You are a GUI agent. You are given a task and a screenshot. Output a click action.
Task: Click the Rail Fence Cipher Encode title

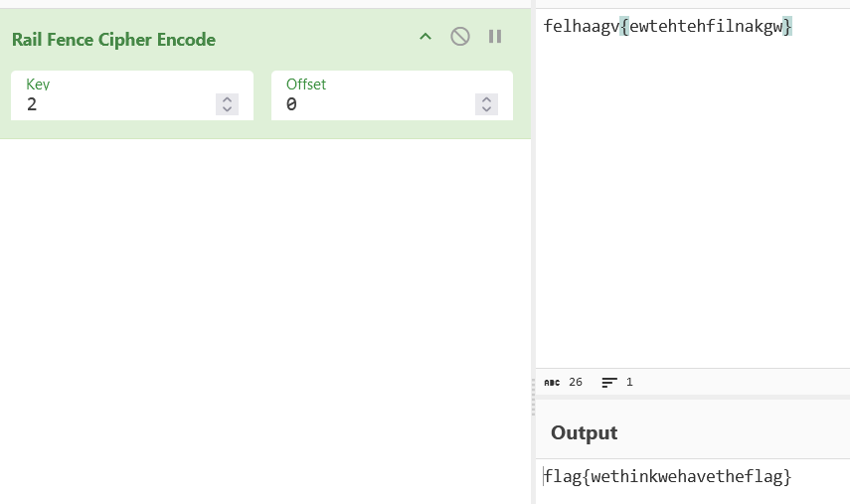pos(114,40)
